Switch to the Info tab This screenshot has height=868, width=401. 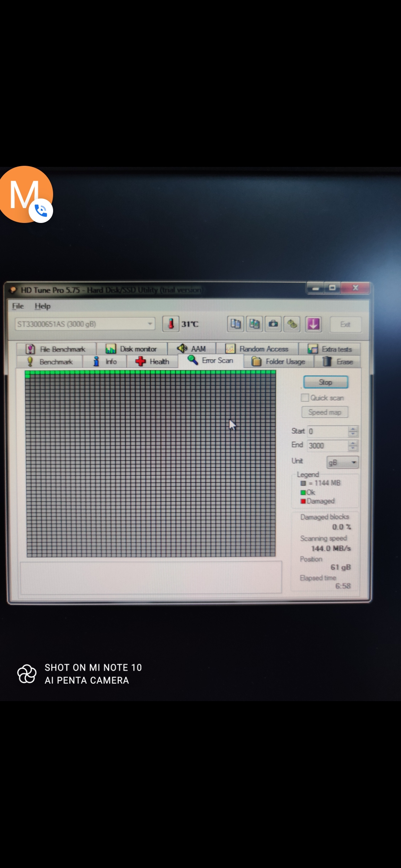[x=105, y=362]
